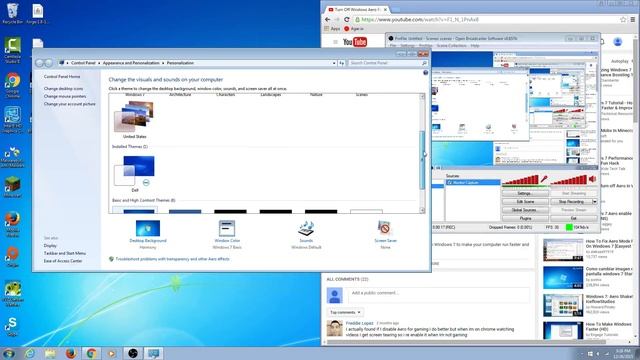The height and width of the screenshot is (360, 640).
Task: Go back in the Chrome browser
Action: (x=327, y=19)
